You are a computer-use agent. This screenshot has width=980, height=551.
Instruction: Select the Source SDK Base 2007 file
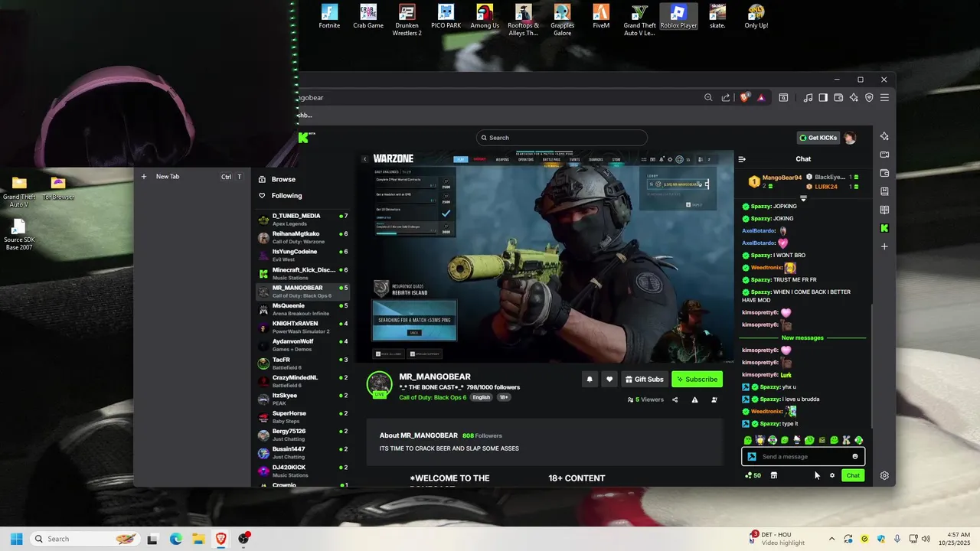click(19, 235)
